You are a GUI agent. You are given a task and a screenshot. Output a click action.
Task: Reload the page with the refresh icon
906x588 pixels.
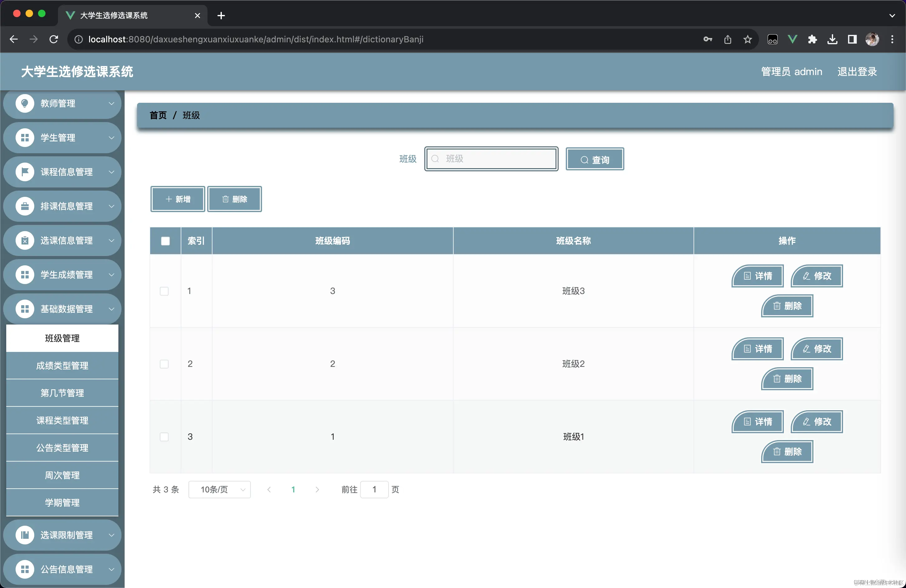[54, 39]
